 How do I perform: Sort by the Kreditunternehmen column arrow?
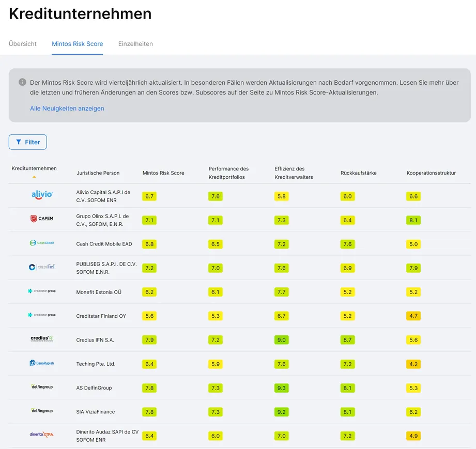pos(34,177)
